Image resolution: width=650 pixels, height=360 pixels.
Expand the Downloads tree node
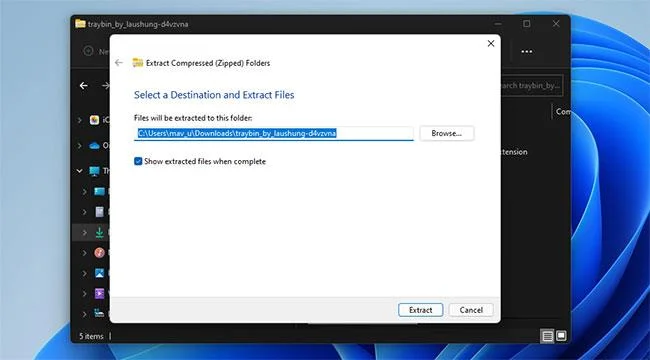point(85,233)
